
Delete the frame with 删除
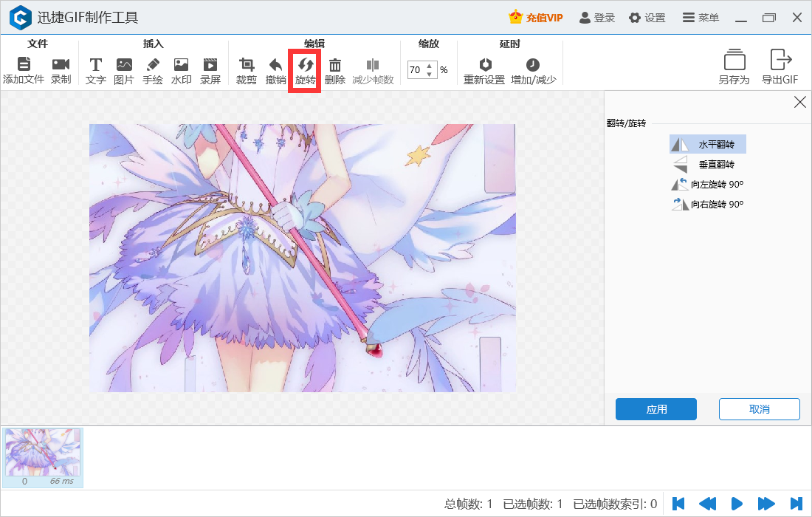point(335,71)
